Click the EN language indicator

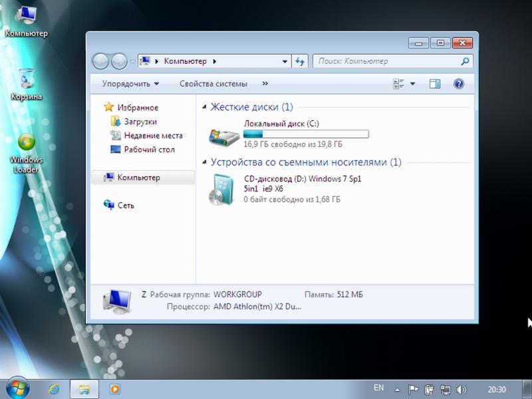coord(378,388)
